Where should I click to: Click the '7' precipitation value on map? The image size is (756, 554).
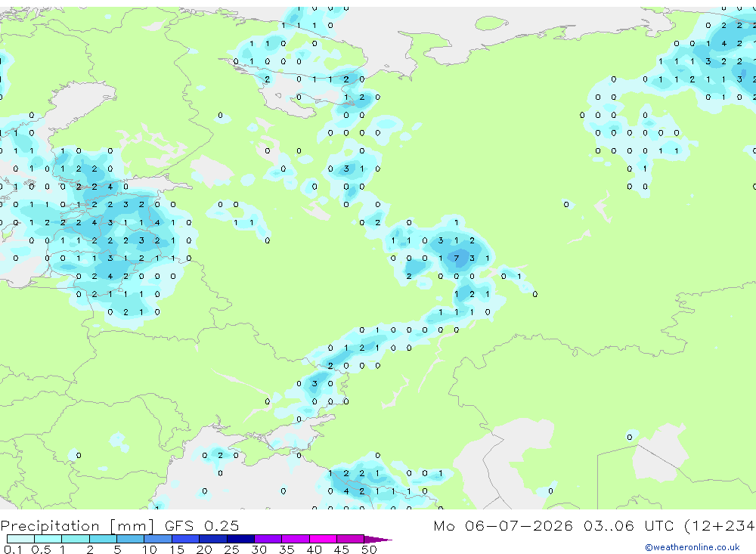[456, 258]
